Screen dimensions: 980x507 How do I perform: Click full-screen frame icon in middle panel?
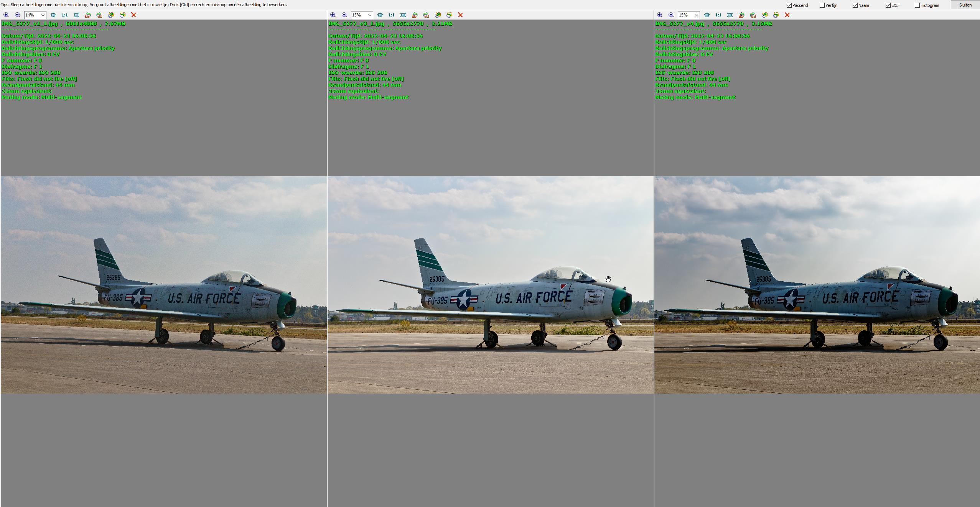click(403, 15)
